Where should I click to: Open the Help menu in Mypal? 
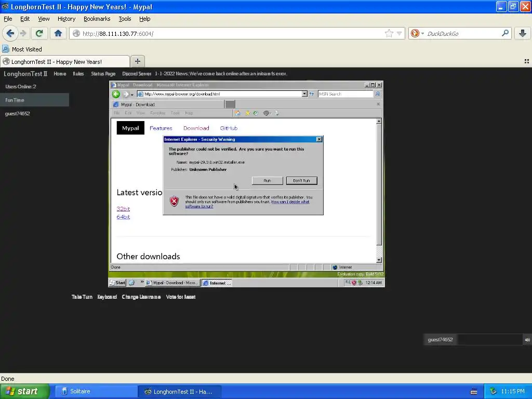pos(145,19)
